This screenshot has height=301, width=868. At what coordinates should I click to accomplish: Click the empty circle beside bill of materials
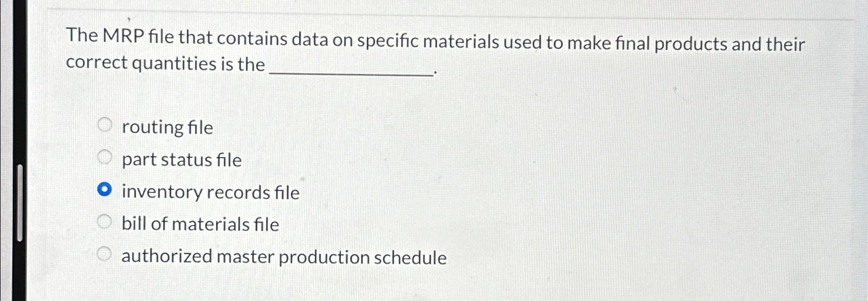pos(105,221)
